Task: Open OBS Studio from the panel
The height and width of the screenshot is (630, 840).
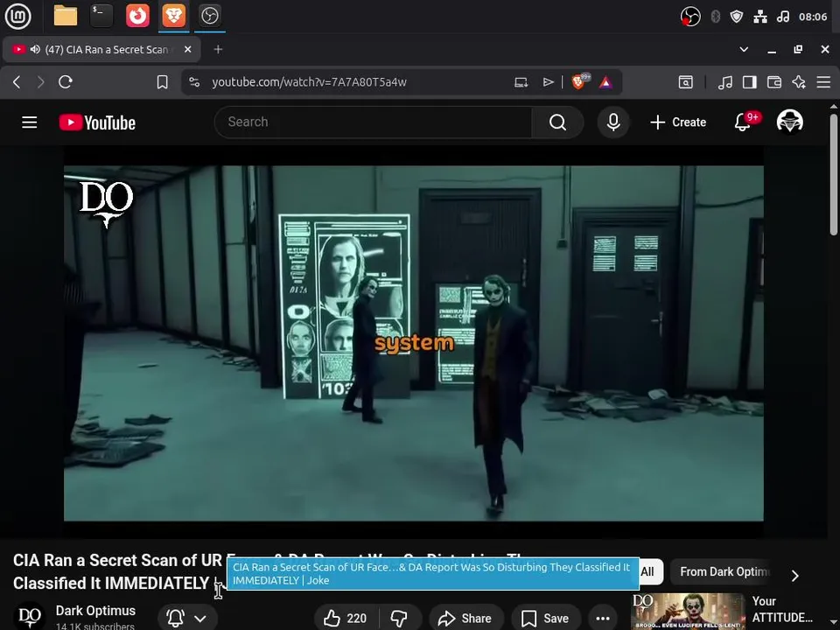Action: click(209, 16)
